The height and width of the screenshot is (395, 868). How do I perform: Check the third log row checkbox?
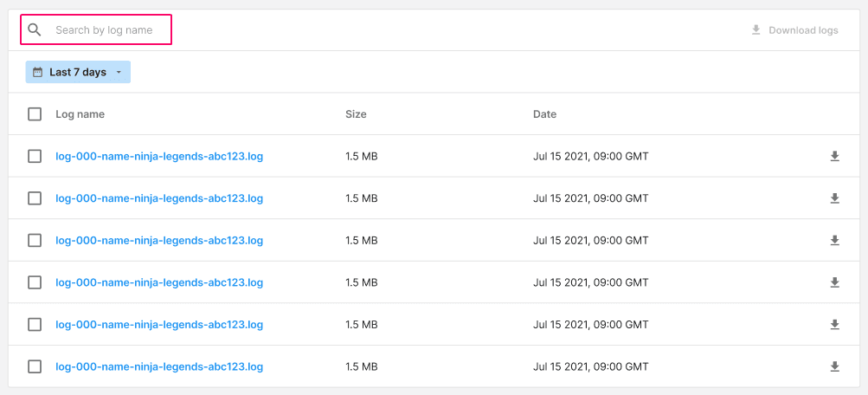(x=35, y=241)
